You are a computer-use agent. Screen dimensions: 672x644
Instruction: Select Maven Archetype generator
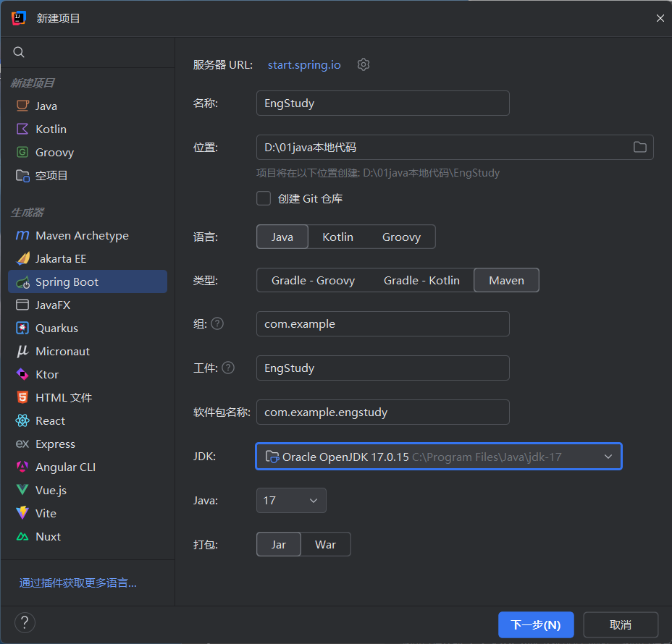coord(88,235)
